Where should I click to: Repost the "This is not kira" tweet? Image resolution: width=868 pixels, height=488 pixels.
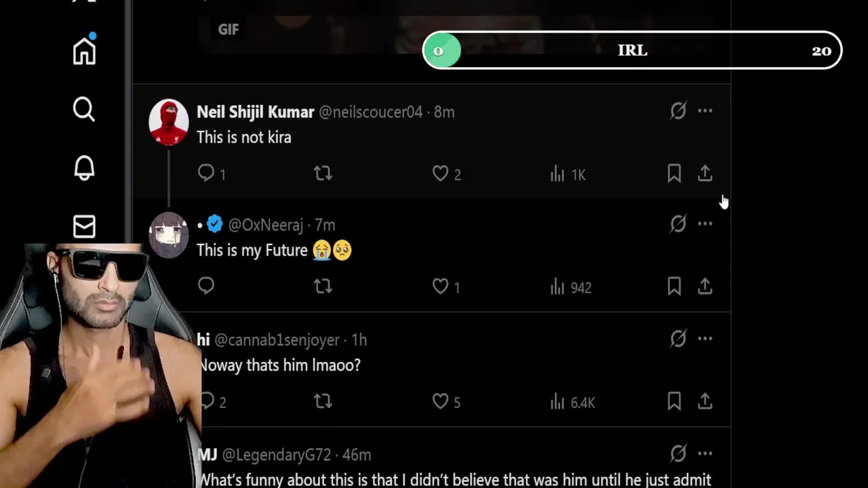coord(323,174)
